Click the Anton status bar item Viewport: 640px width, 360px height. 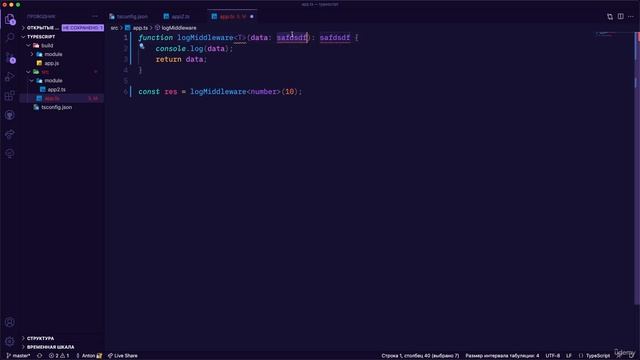click(89, 356)
